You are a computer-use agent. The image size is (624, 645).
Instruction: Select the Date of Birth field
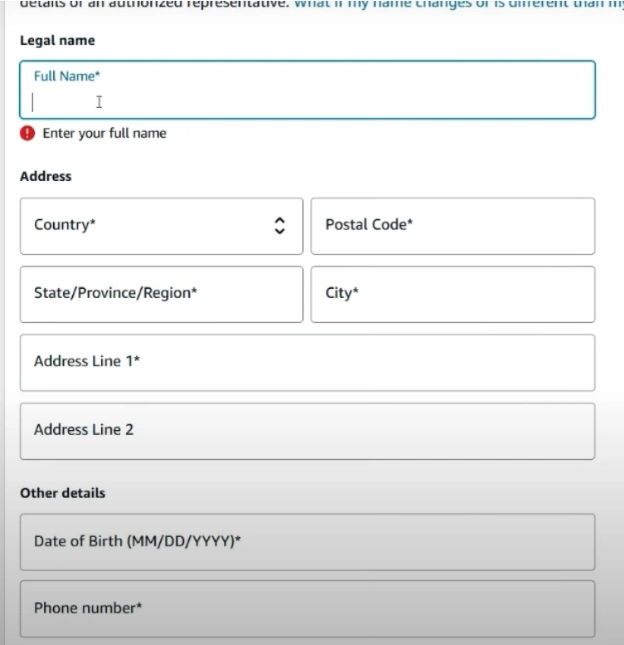[307, 542]
